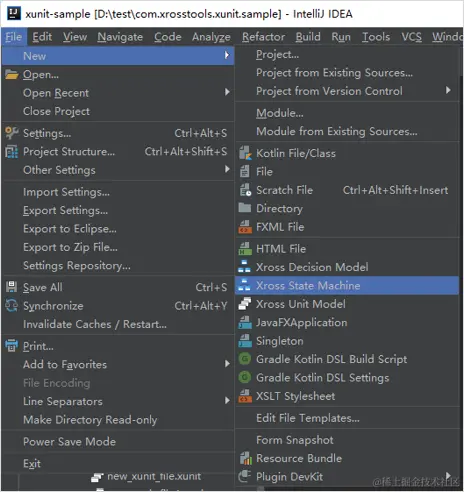Click the Resource Bundle icon
Screen dimensions: 464x492
246,458
